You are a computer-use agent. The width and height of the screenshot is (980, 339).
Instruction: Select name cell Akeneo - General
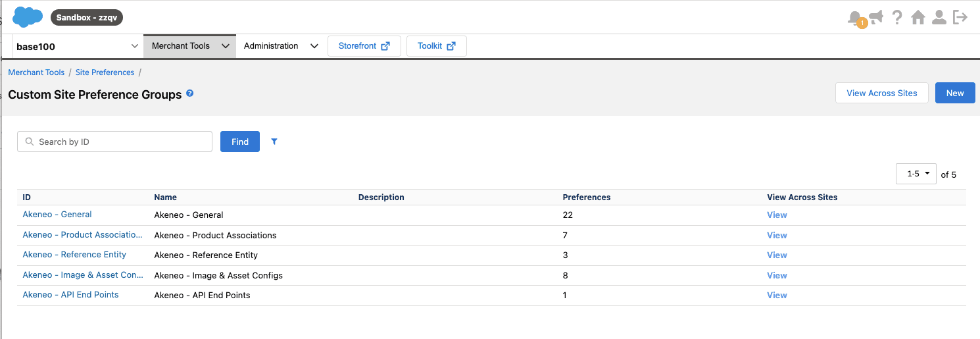click(189, 215)
